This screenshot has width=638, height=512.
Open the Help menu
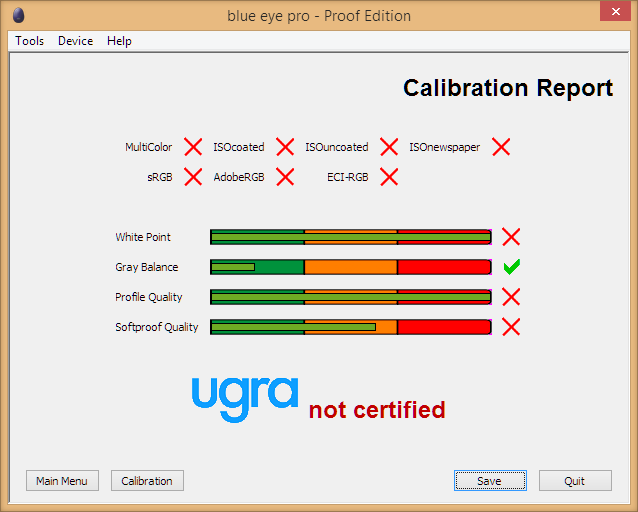tap(119, 41)
